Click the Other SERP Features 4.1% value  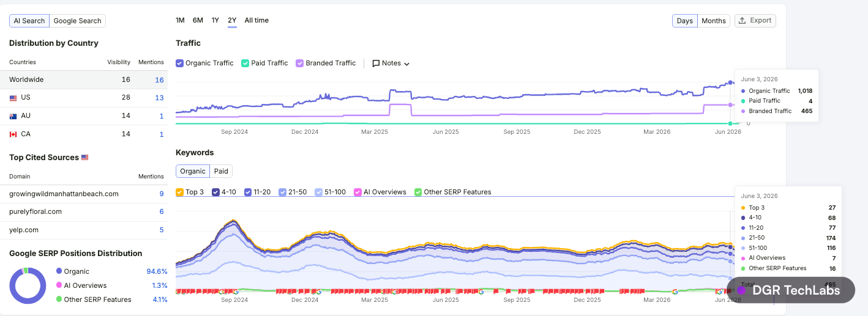(160, 299)
